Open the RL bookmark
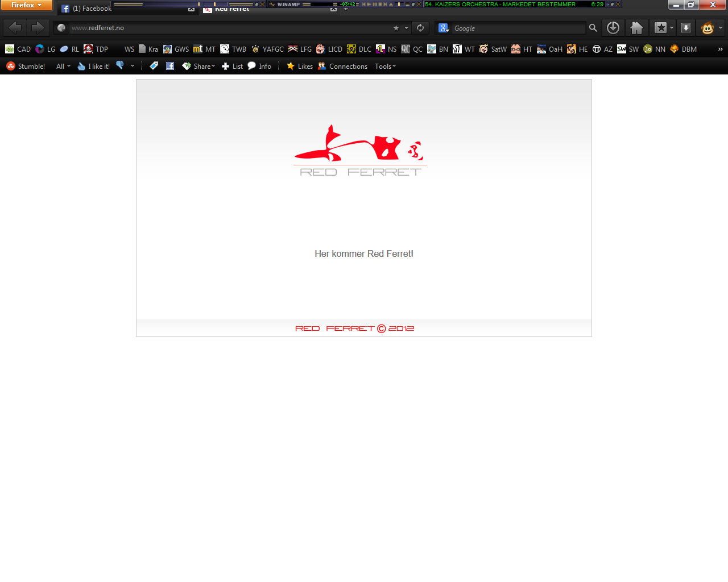Screen dimensions: 728x582 (x=69, y=49)
